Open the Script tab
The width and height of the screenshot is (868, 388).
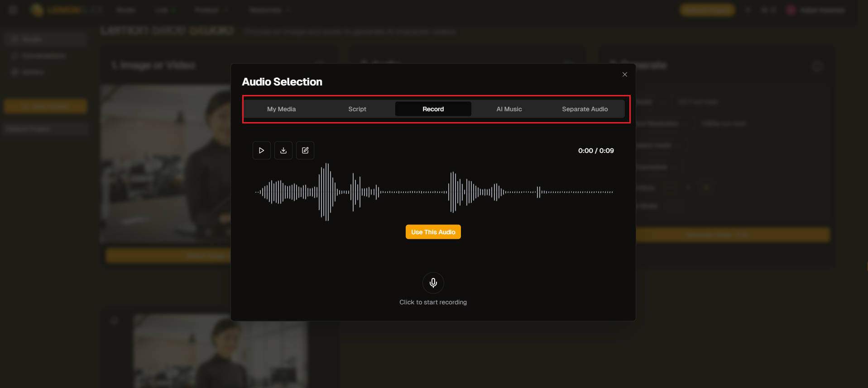pos(357,109)
